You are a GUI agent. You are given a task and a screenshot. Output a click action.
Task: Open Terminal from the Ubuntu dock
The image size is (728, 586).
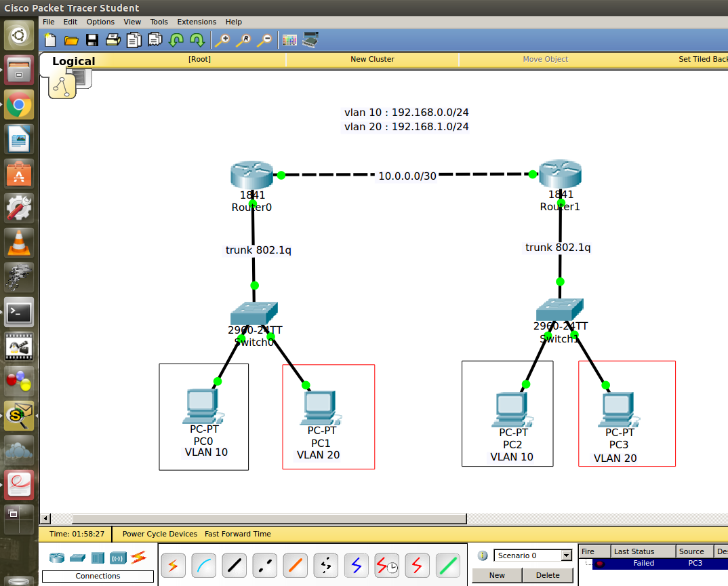pyautogui.click(x=18, y=313)
